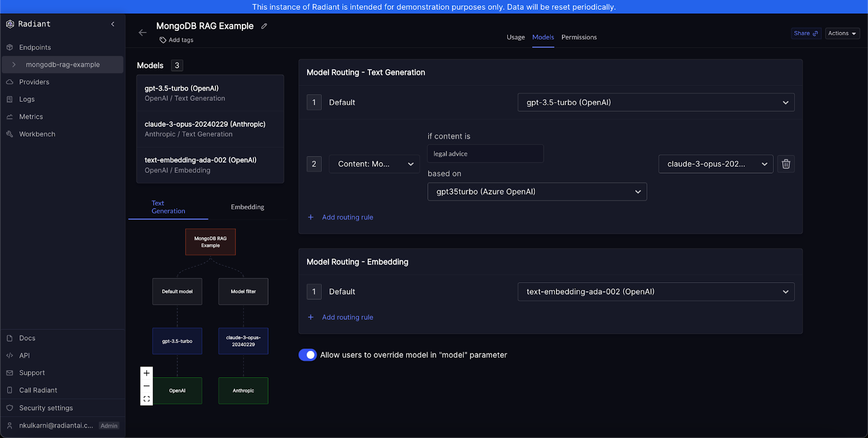
Task: Click the Model filter diagram node
Action: tap(243, 292)
